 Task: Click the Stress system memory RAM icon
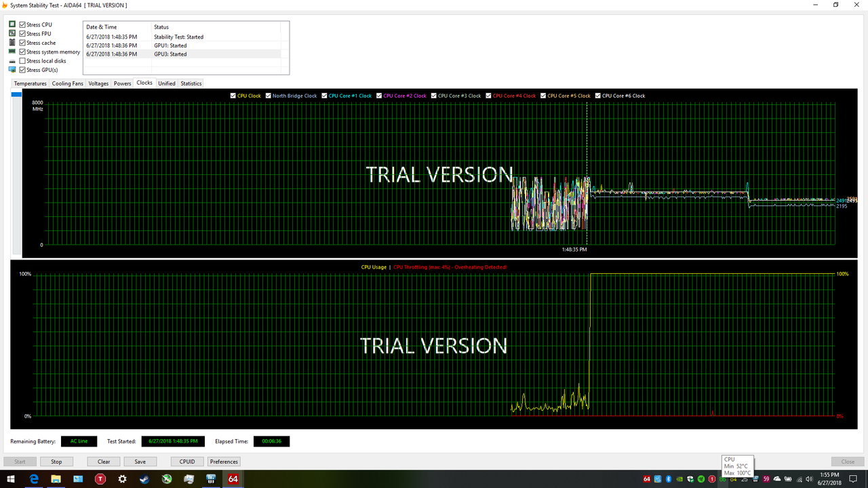12,52
